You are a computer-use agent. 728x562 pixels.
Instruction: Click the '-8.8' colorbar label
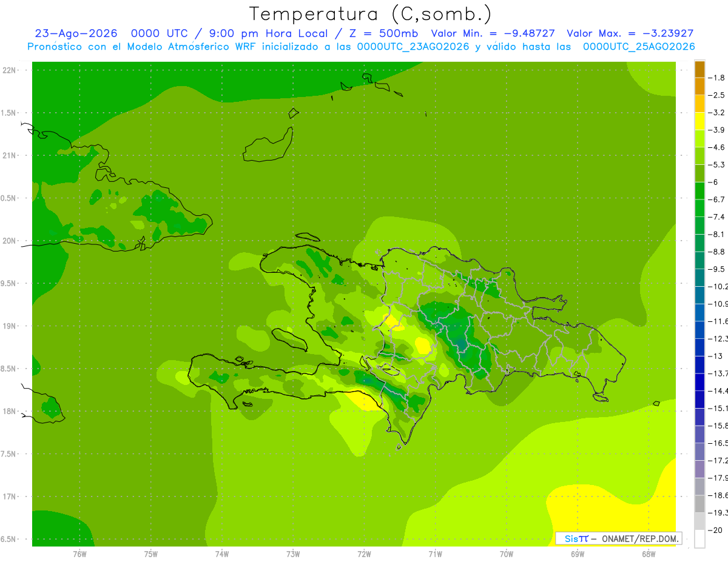(718, 252)
